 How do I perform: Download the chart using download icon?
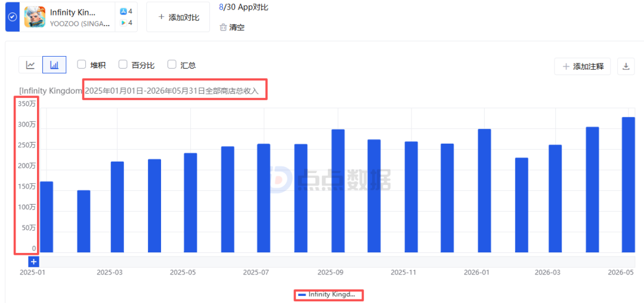click(626, 67)
